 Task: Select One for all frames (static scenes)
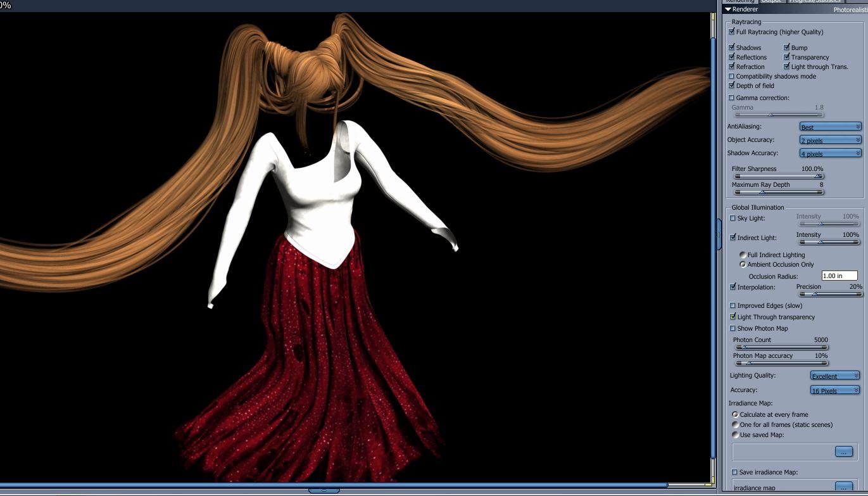point(735,424)
